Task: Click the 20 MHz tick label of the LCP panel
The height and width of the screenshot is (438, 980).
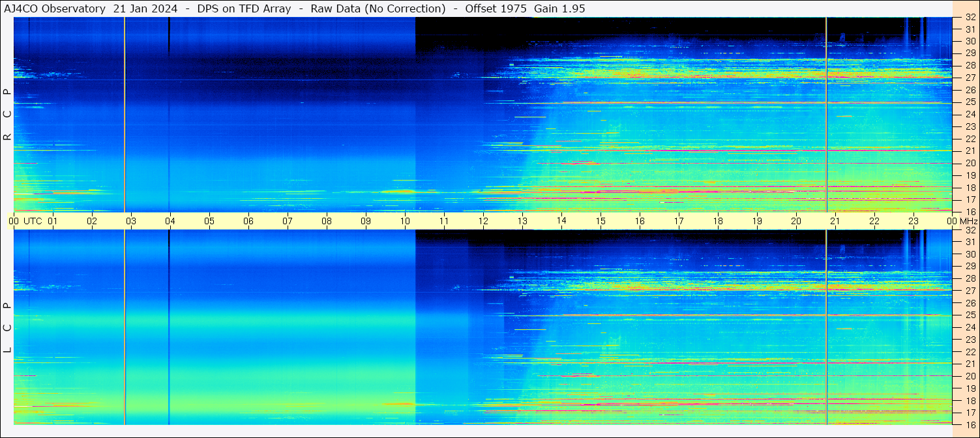Action: (970, 376)
